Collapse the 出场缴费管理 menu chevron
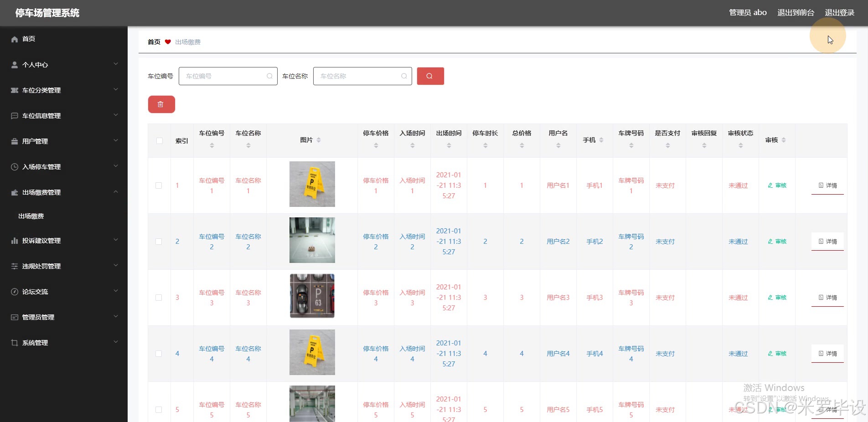 pos(116,191)
